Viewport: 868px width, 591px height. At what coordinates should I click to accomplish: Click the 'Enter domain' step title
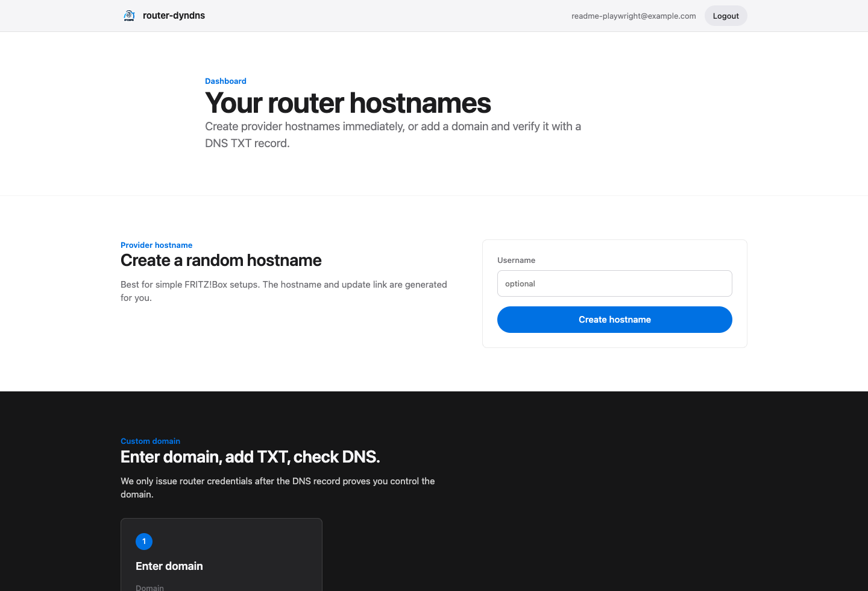pyautogui.click(x=169, y=566)
